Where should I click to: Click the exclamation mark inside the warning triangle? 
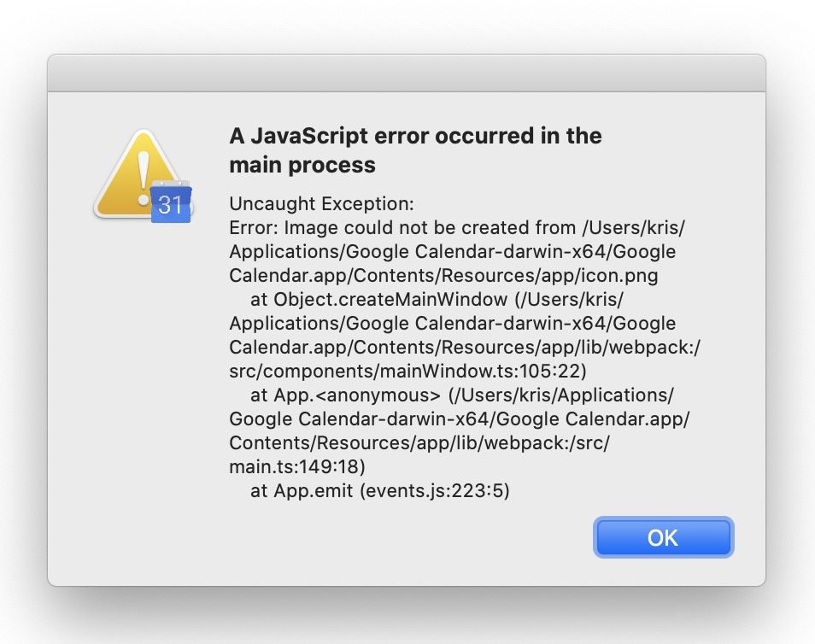[145, 167]
